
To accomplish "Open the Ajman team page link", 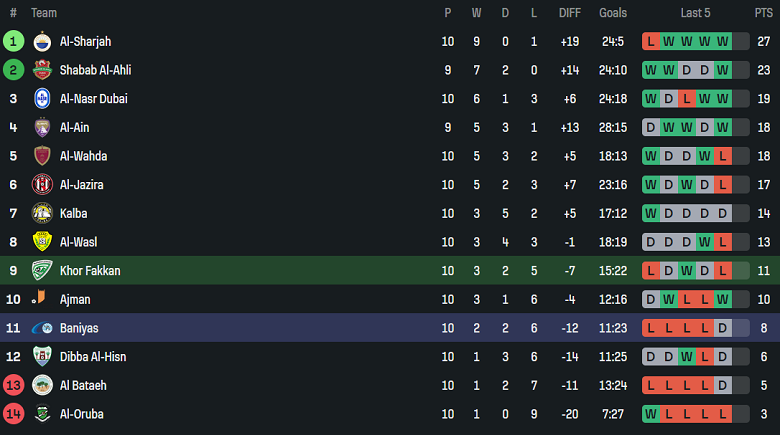I will click(76, 299).
